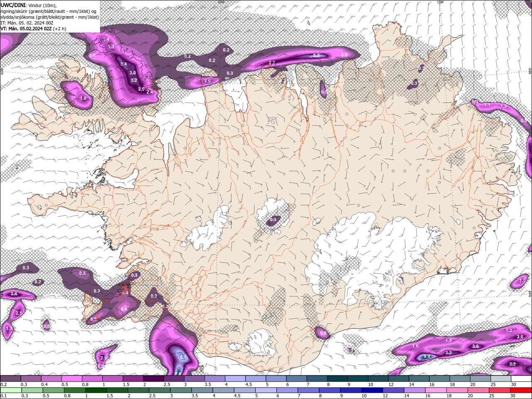This screenshot has height=399, width=532.
Task: Click the 2.7 precipitation value label
Action: coord(272,63)
